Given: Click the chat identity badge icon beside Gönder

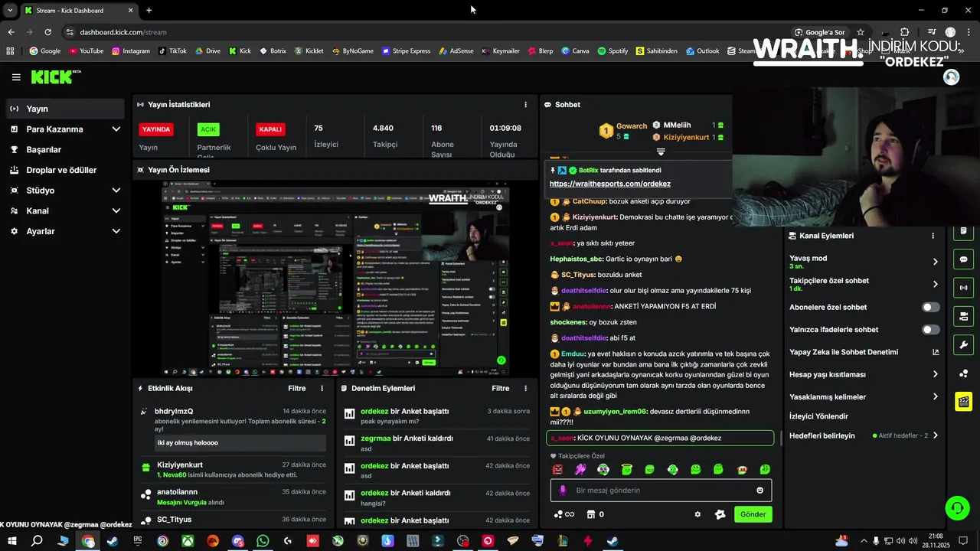Looking at the screenshot, I should click(x=720, y=514).
